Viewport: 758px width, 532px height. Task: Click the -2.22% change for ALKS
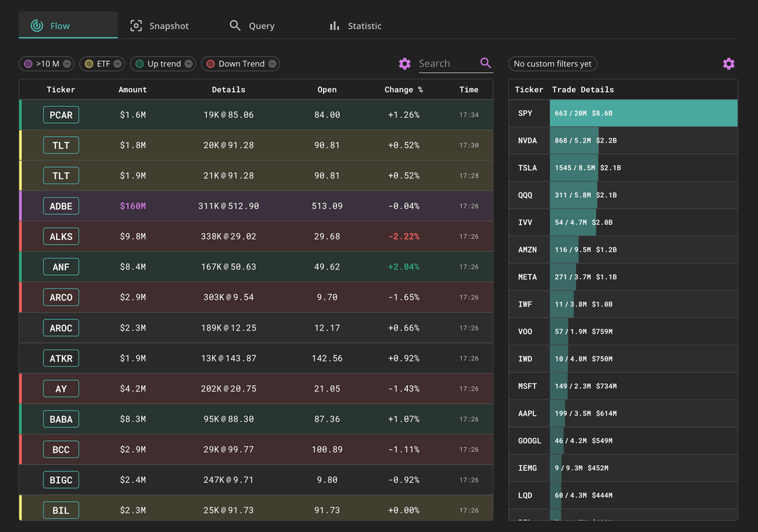(404, 237)
